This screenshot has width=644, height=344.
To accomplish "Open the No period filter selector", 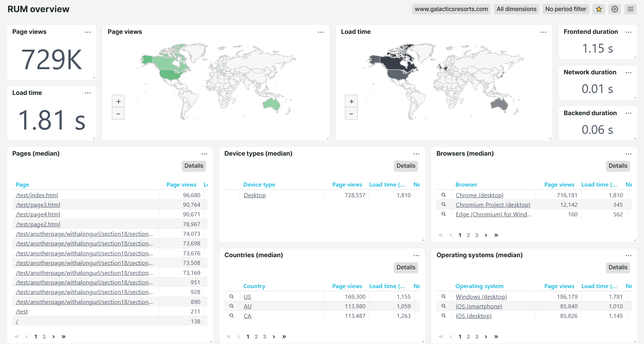I will pyautogui.click(x=566, y=9).
